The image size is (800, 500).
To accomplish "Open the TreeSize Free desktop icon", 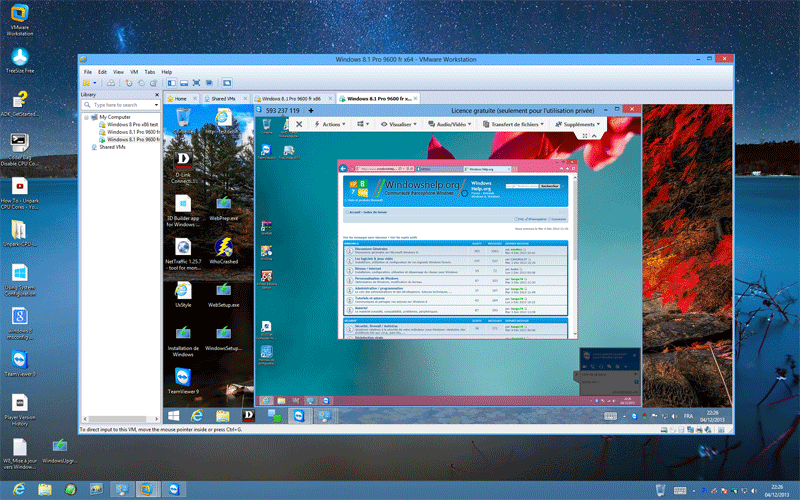I will point(19,58).
